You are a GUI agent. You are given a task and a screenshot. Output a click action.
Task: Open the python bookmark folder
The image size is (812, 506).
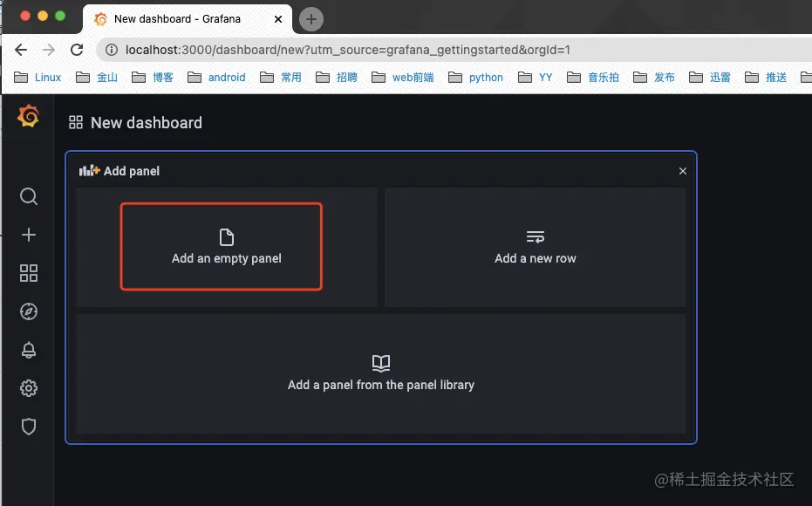[475, 77]
